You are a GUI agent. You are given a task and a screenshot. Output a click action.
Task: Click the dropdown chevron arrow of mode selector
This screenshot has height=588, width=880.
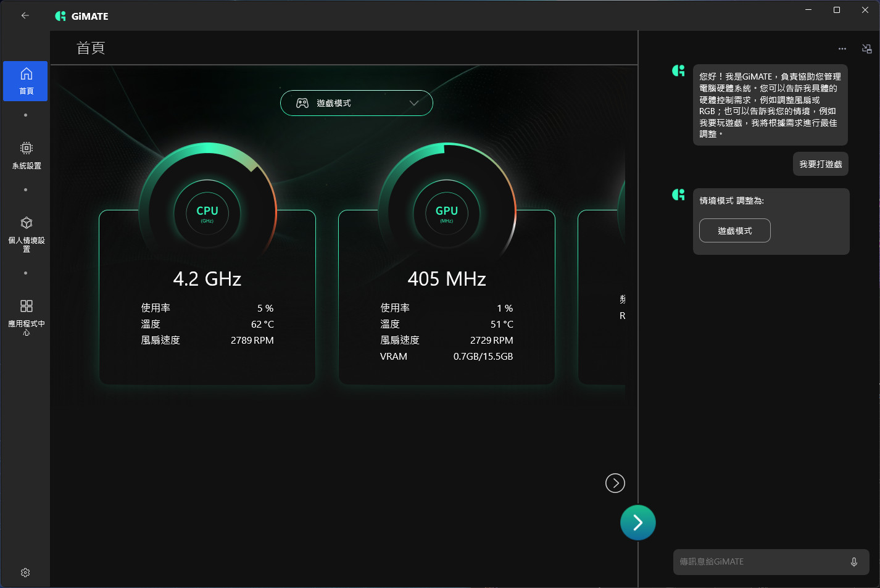click(x=414, y=103)
